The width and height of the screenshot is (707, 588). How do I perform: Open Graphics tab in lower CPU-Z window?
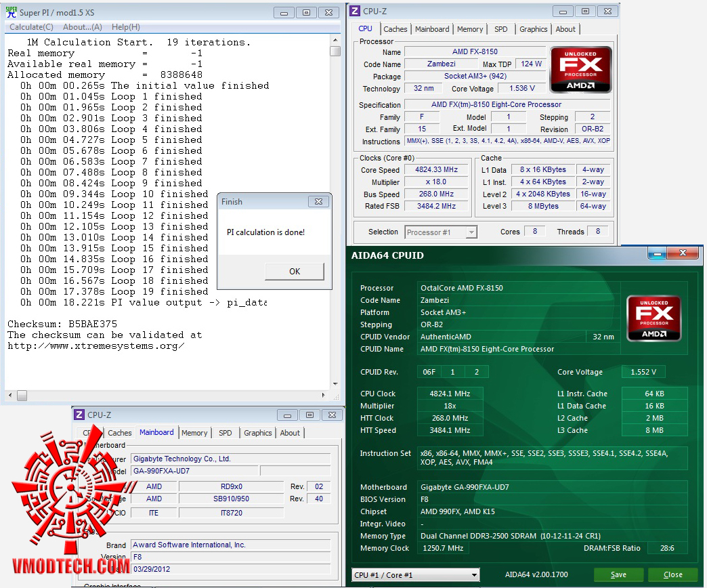(258, 433)
